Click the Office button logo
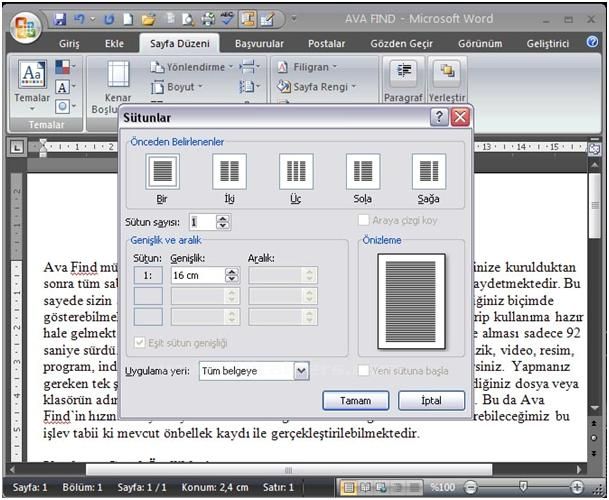Viewport: 609px width, 500px height. tap(26, 27)
